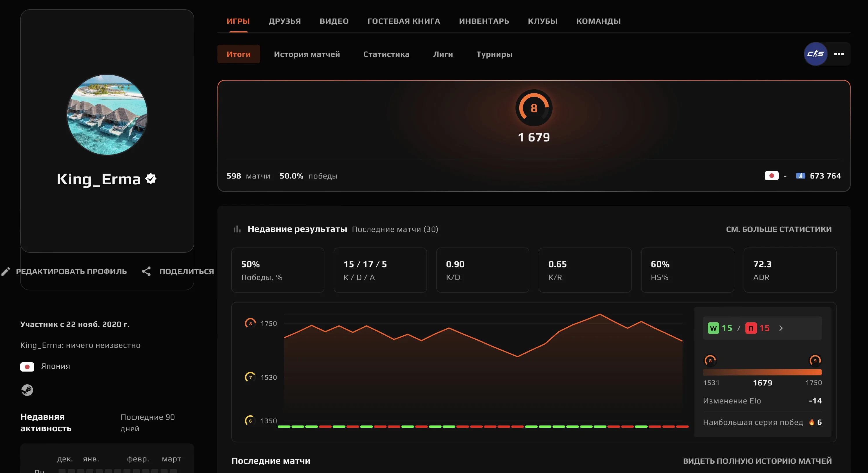Click the verified badge next to King_Erma
This screenshot has width=868, height=473.
(x=151, y=179)
